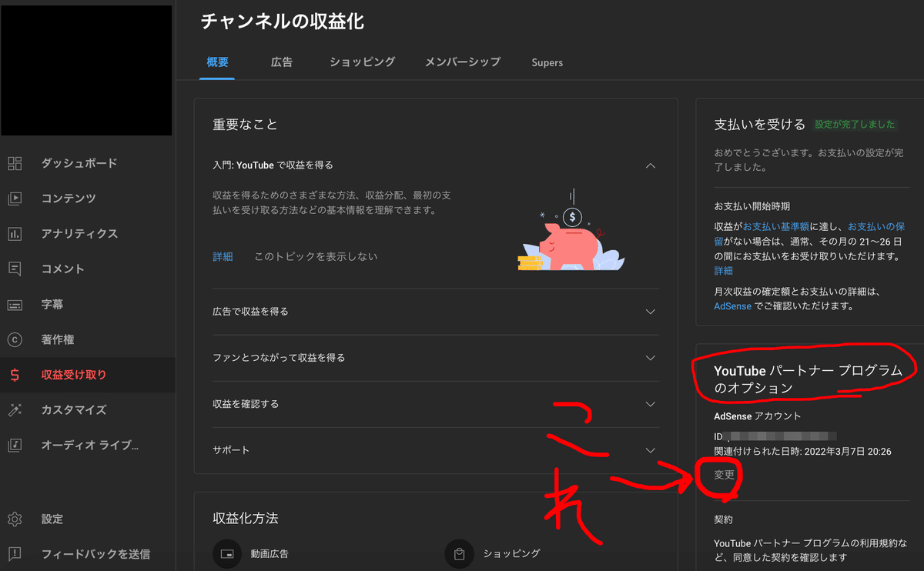This screenshot has height=571, width=924.
Task: Click the チャンネルの収益化 page heading
Action: coord(283,22)
